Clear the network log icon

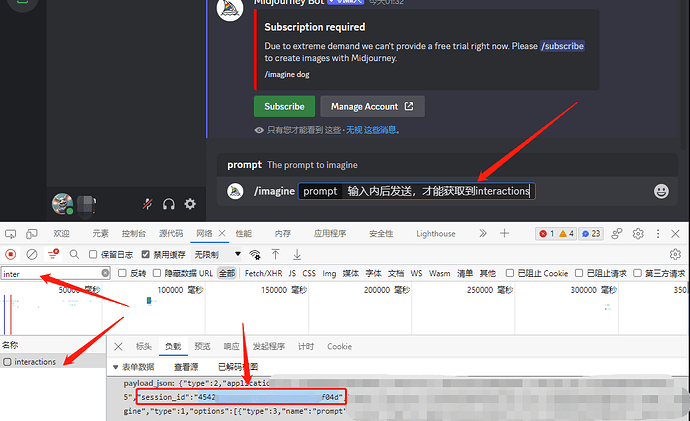32,254
